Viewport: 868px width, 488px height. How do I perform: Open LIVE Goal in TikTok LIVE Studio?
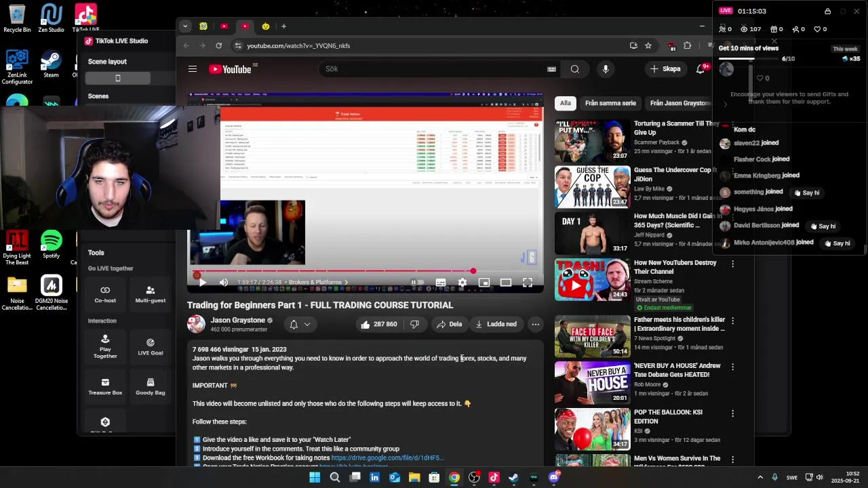pyautogui.click(x=151, y=346)
